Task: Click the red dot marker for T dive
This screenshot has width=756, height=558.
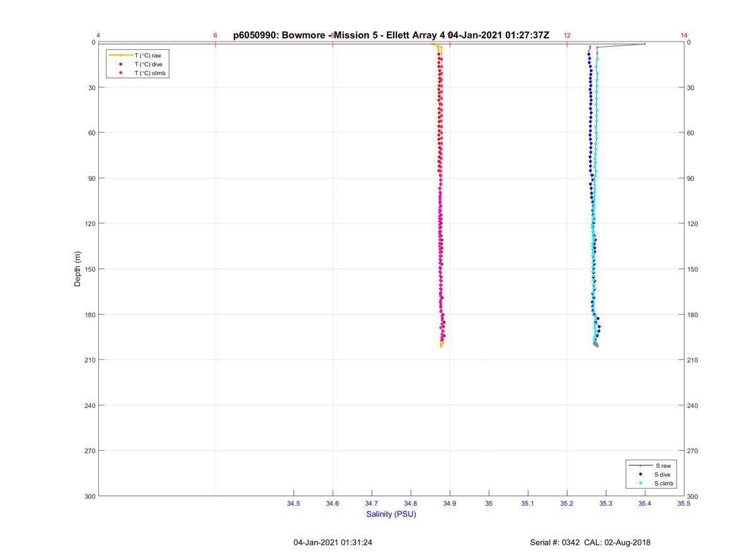Action: (x=121, y=64)
